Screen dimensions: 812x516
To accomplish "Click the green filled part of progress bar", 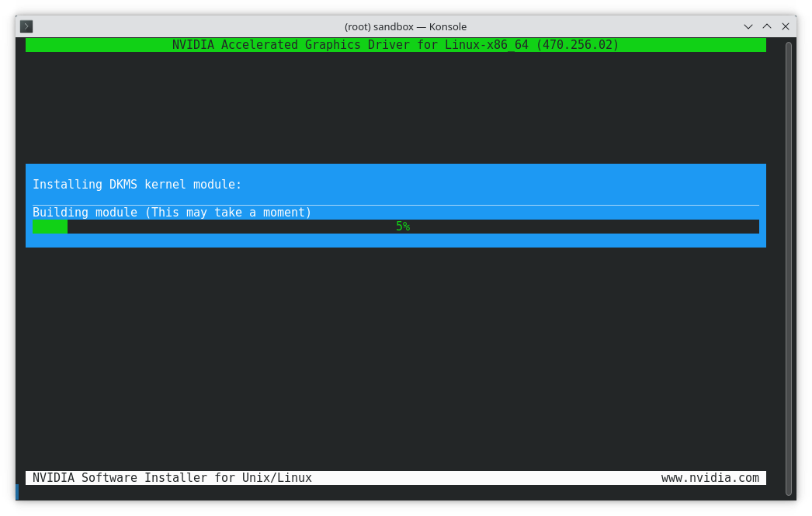I will [50, 227].
